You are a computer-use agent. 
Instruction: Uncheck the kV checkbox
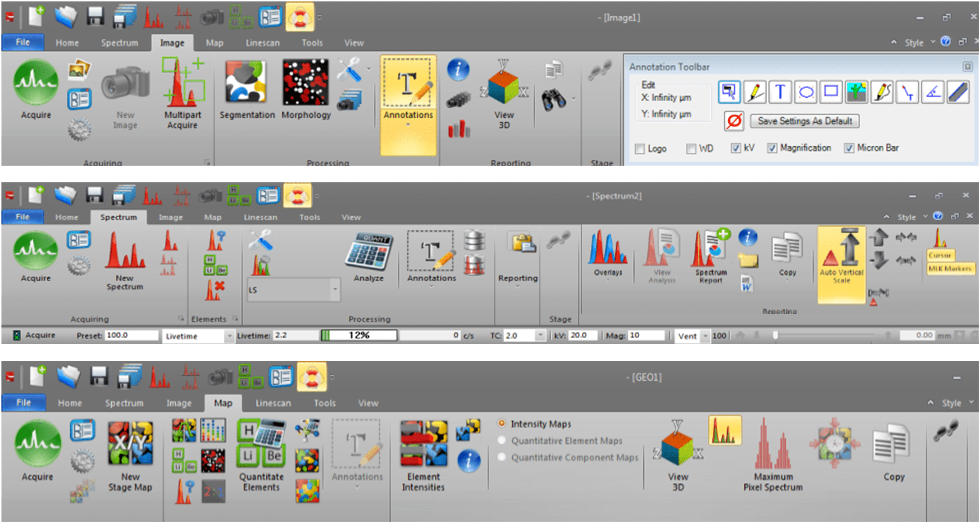tap(736, 148)
